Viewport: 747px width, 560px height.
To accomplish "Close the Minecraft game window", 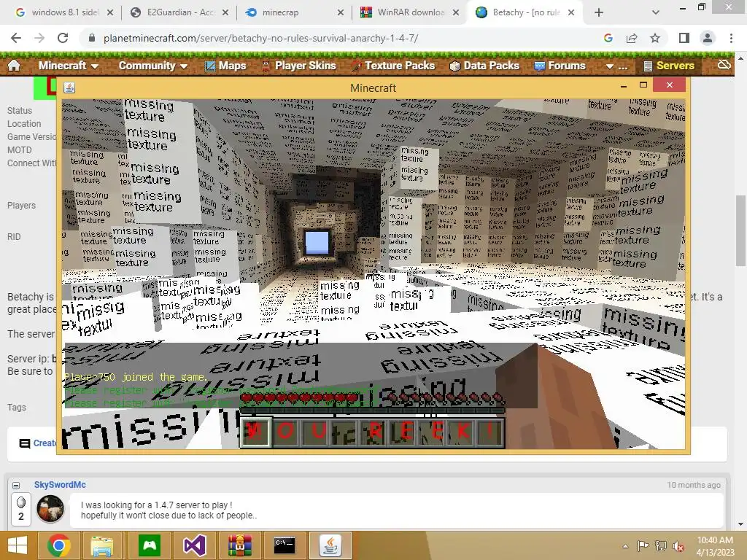I will pos(670,85).
